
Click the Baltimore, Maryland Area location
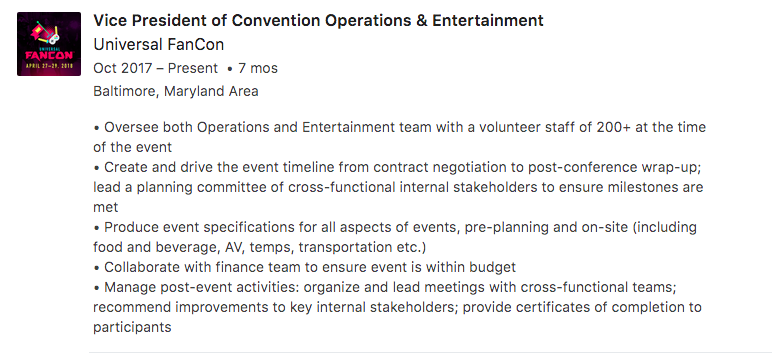pyautogui.click(x=176, y=92)
